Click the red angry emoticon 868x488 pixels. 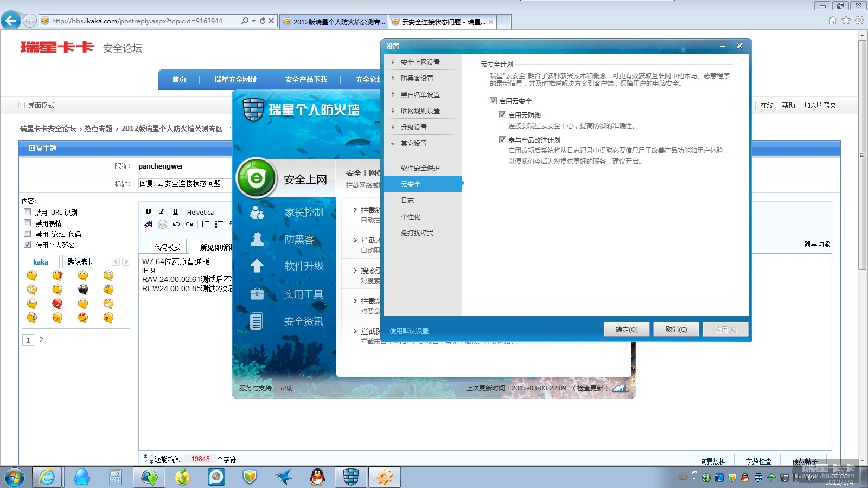(57, 304)
